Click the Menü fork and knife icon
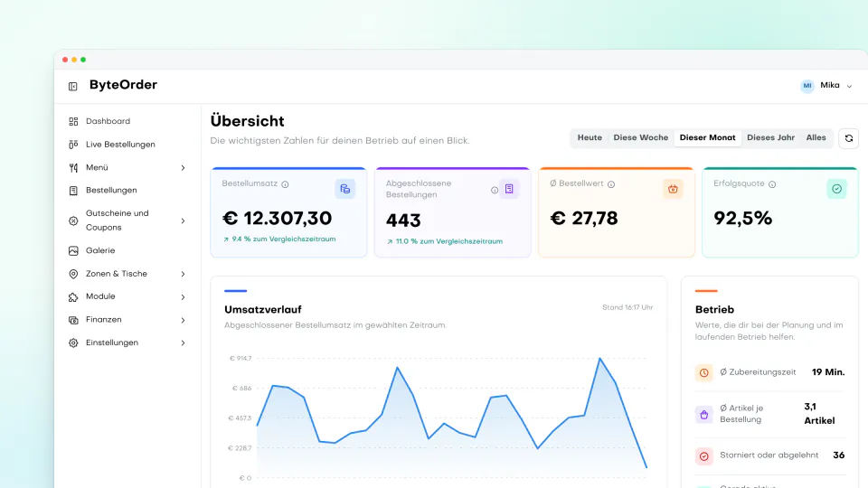Screen dimensions: 868x488 pyautogui.click(x=73, y=168)
